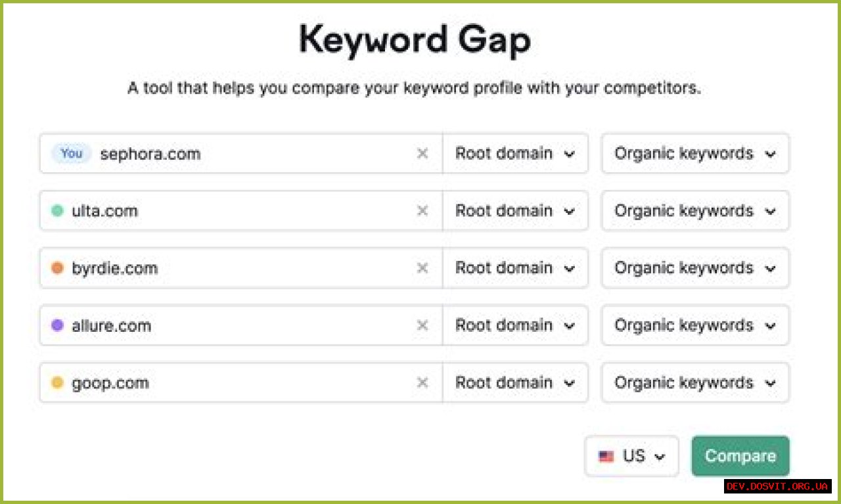Delete goop.com using the X icon
This screenshot has width=841, height=504.
(423, 382)
